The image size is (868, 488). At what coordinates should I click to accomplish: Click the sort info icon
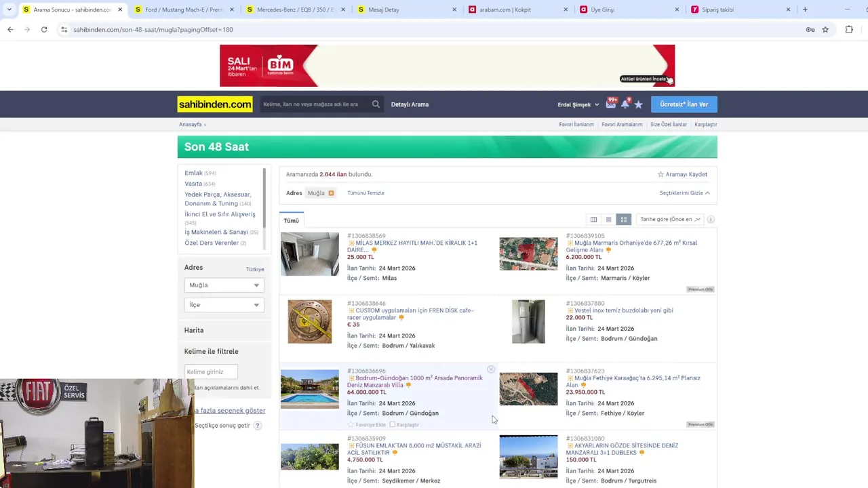(x=711, y=220)
